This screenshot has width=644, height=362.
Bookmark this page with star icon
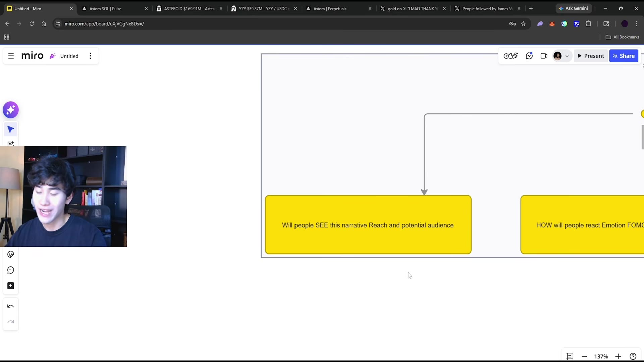click(x=523, y=24)
